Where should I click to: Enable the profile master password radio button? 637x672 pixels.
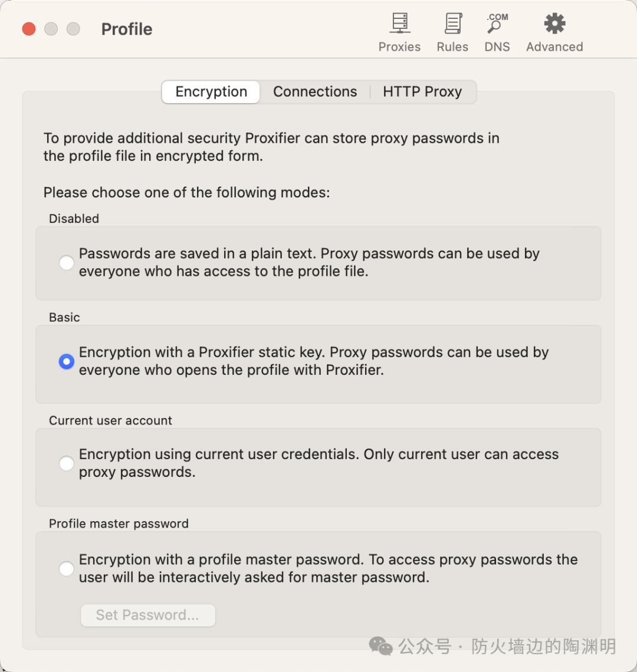(x=67, y=569)
